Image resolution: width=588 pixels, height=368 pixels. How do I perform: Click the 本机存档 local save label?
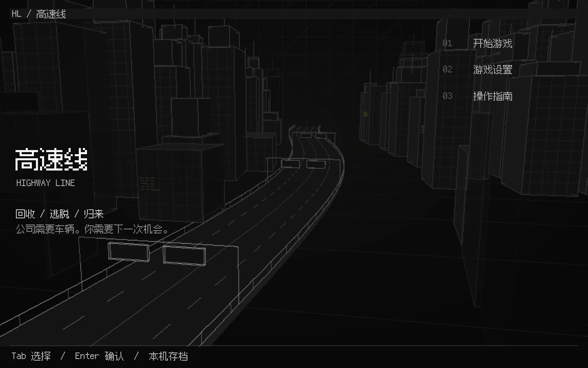coord(168,356)
